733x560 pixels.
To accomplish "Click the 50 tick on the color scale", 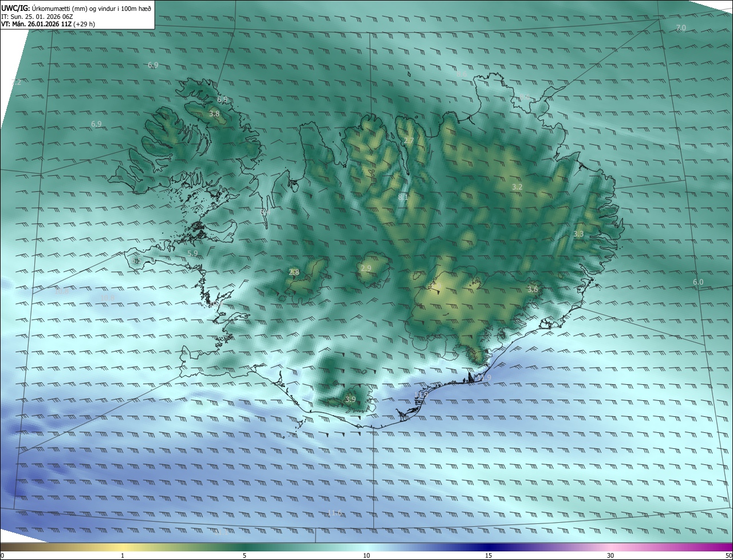I will pyautogui.click(x=728, y=555).
